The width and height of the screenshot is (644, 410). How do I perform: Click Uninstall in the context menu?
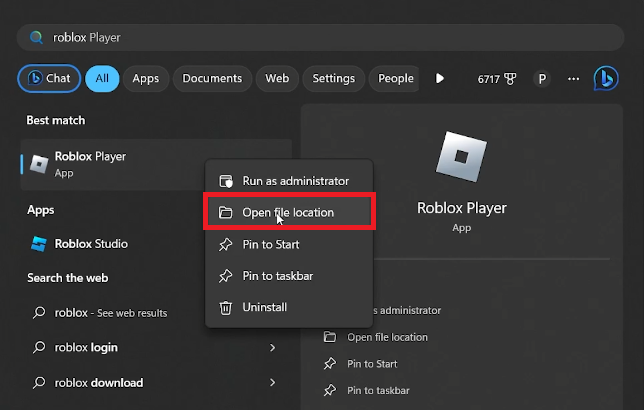point(263,307)
